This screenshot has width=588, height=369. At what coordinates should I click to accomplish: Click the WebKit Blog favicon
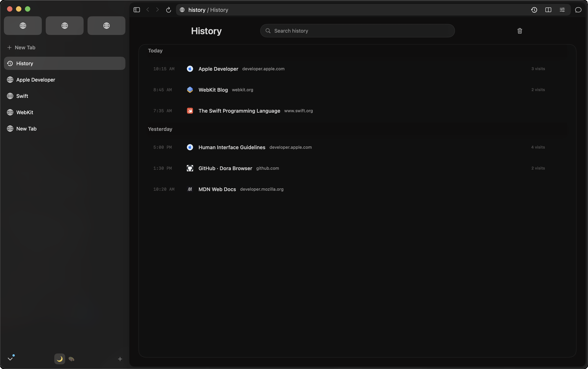[190, 90]
